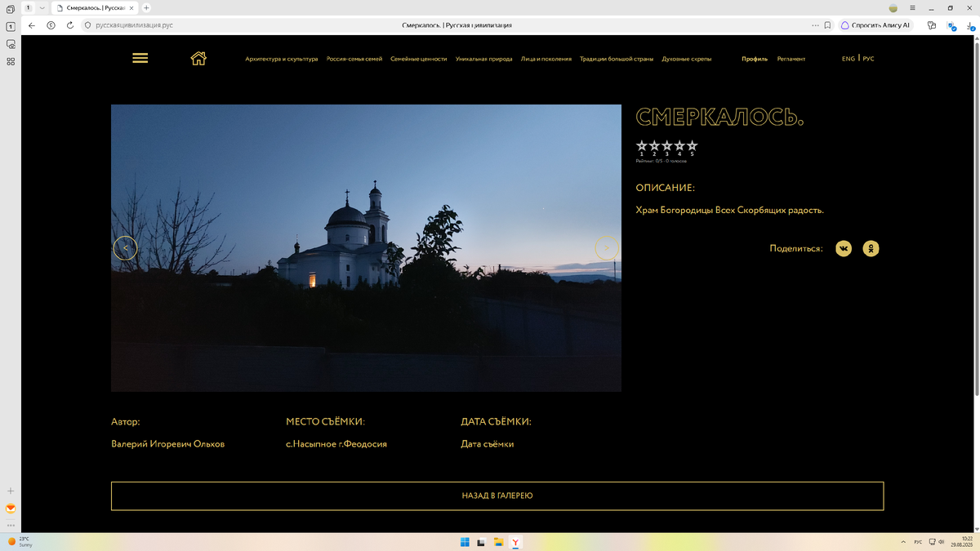Open browser extensions panel
The width and height of the screenshot is (980, 551).
pyautogui.click(x=932, y=25)
